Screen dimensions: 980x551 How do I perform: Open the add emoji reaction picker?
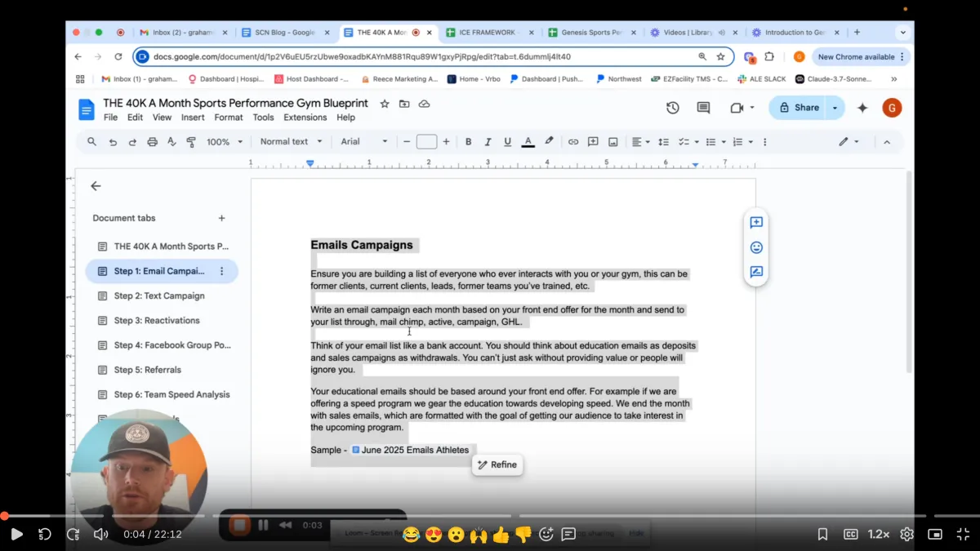coord(546,535)
